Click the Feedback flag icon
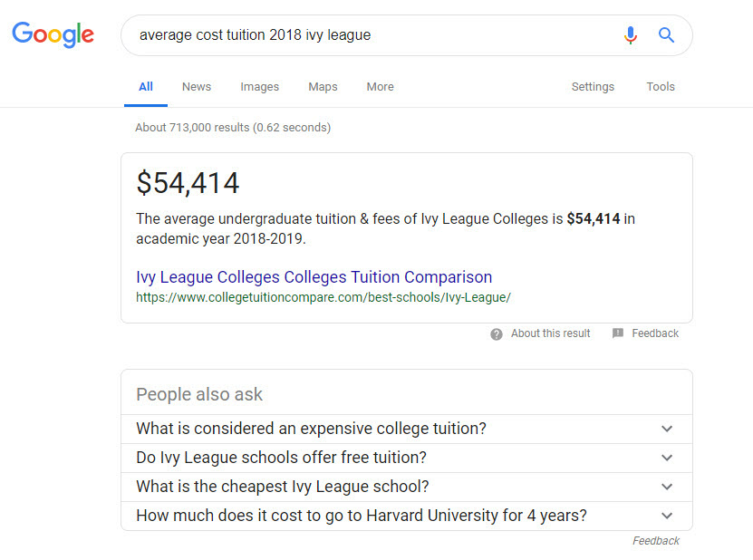The width and height of the screenshot is (753, 560). [618, 333]
